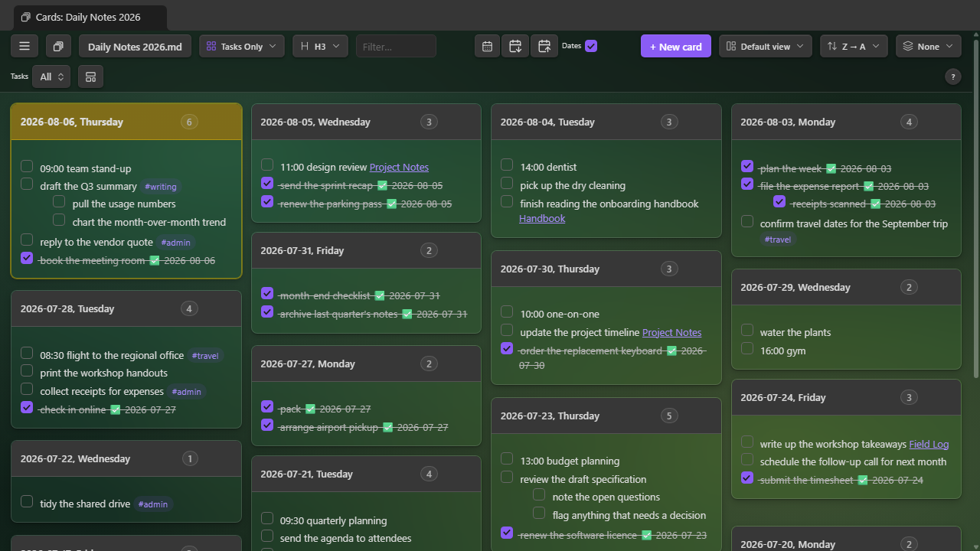Click the #travel tag on 08:30 flight task
The width and height of the screenshot is (980, 551).
pyautogui.click(x=205, y=356)
